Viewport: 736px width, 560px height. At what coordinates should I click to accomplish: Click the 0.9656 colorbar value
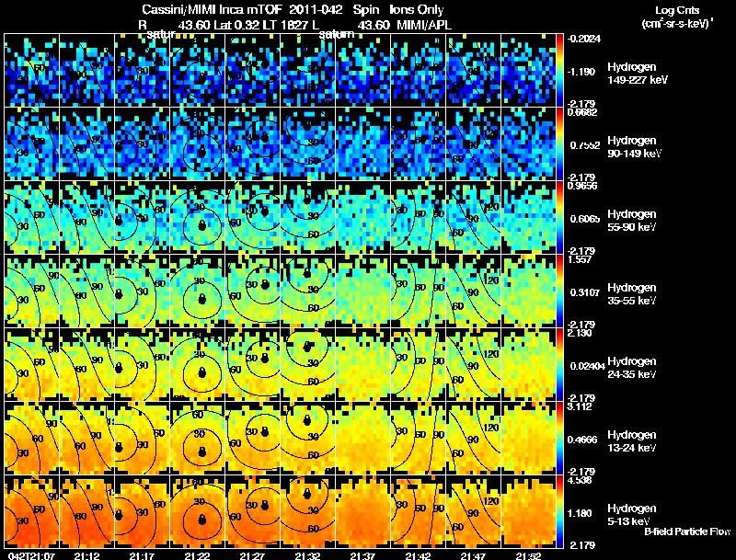pos(582,186)
